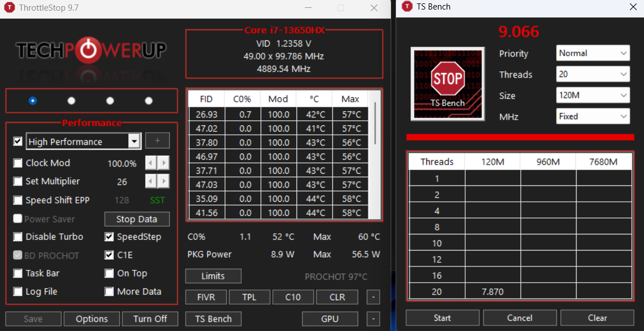Click the 7680M column header in TS Bench
The image size is (644, 331).
[x=604, y=162]
